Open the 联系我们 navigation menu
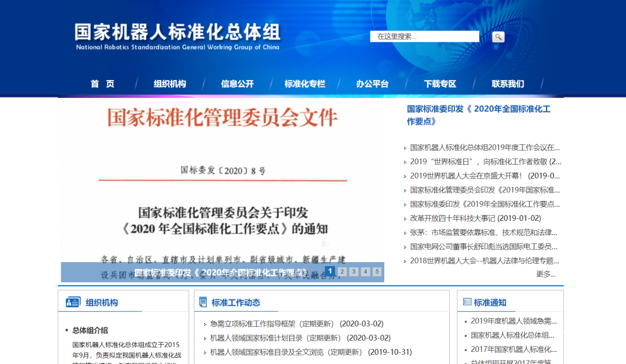626x364 pixels. tap(507, 84)
